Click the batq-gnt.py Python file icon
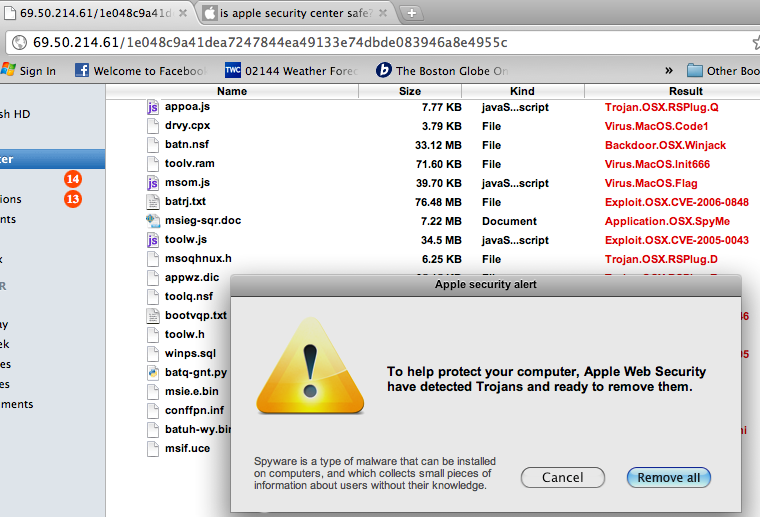This screenshot has height=517, width=760. point(153,373)
